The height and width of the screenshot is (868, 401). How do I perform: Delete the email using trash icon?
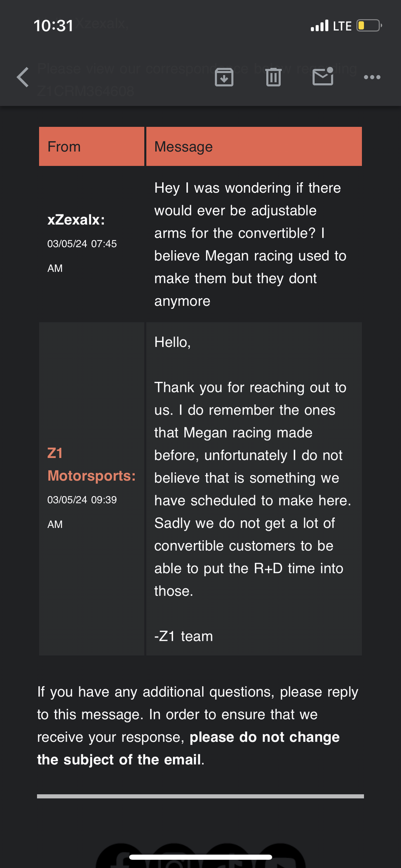tap(273, 77)
